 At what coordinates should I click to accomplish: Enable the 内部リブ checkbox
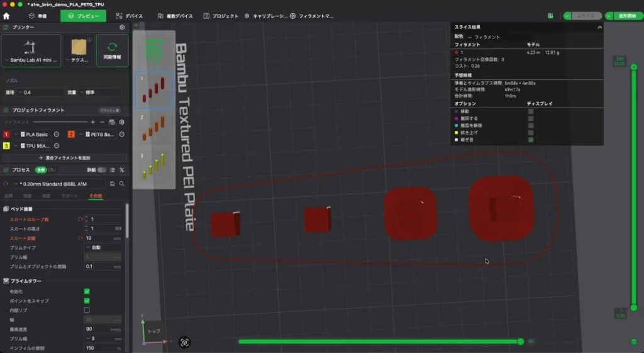[87, 310]
